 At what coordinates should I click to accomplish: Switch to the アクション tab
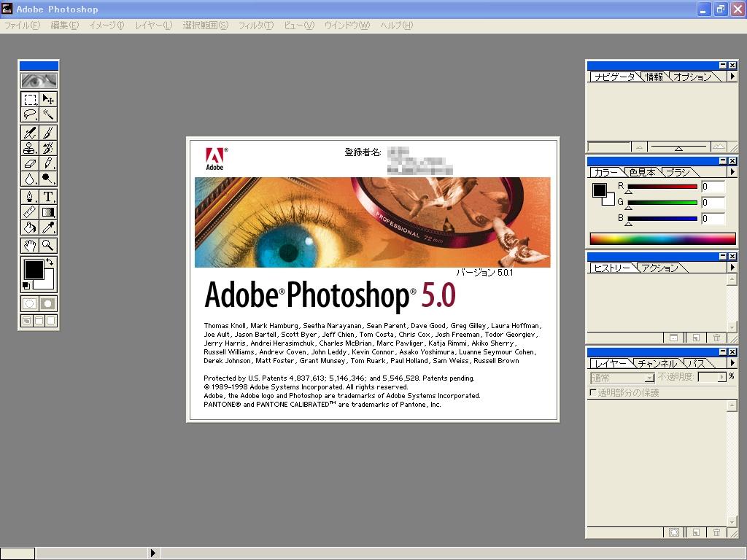[x=659, y=268]
